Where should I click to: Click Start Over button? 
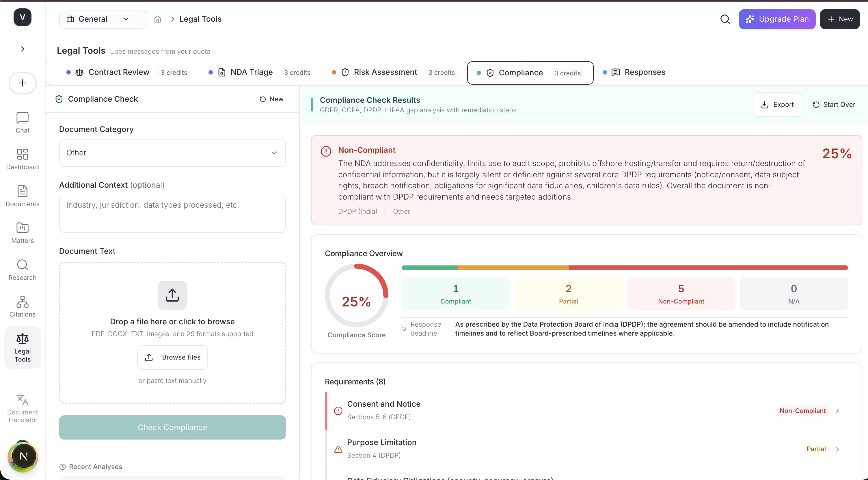834,105
